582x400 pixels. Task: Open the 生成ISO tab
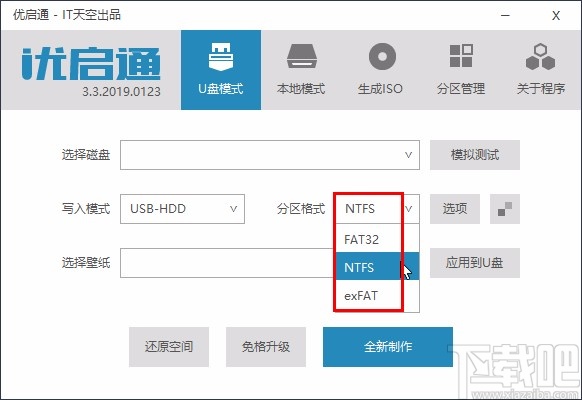(381, 70)
